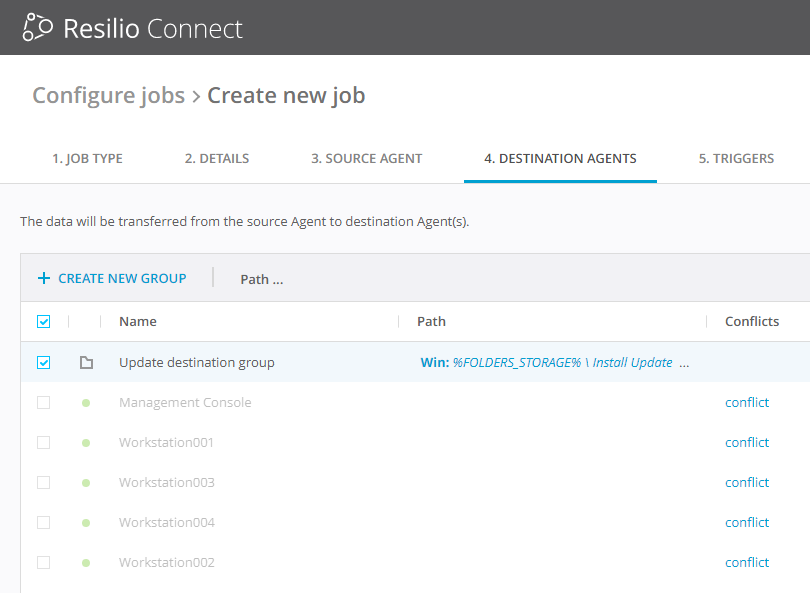Uncheck the select-all checkbox in the header row
Viewport: 810px width, 593px height.
point(43,321)
